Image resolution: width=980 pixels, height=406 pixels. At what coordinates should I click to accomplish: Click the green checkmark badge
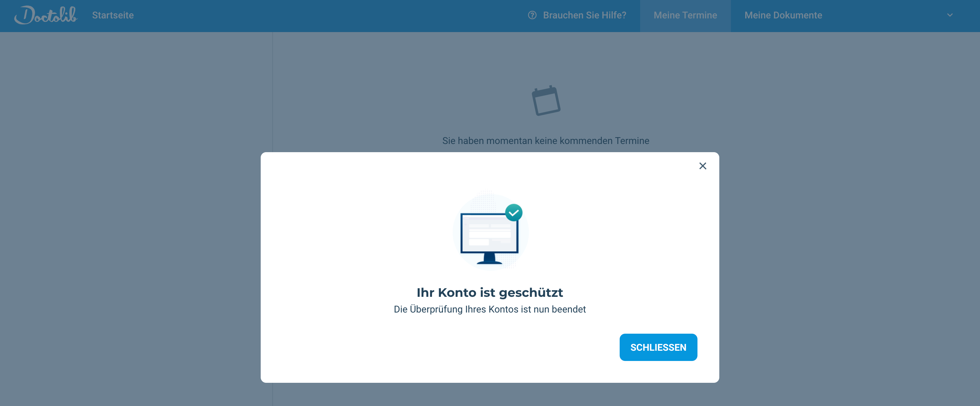tap(514, 213)
